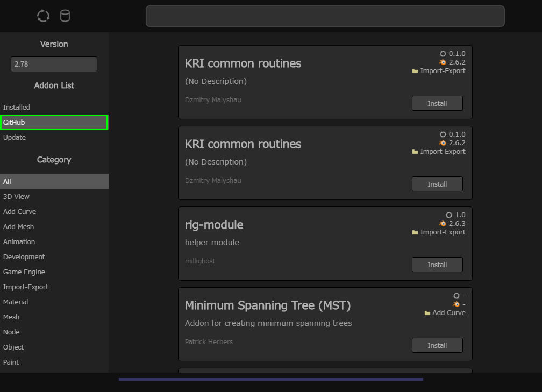Select the All category
The image size is (542, 392).
pyautogui.click(x=54, y=181)
